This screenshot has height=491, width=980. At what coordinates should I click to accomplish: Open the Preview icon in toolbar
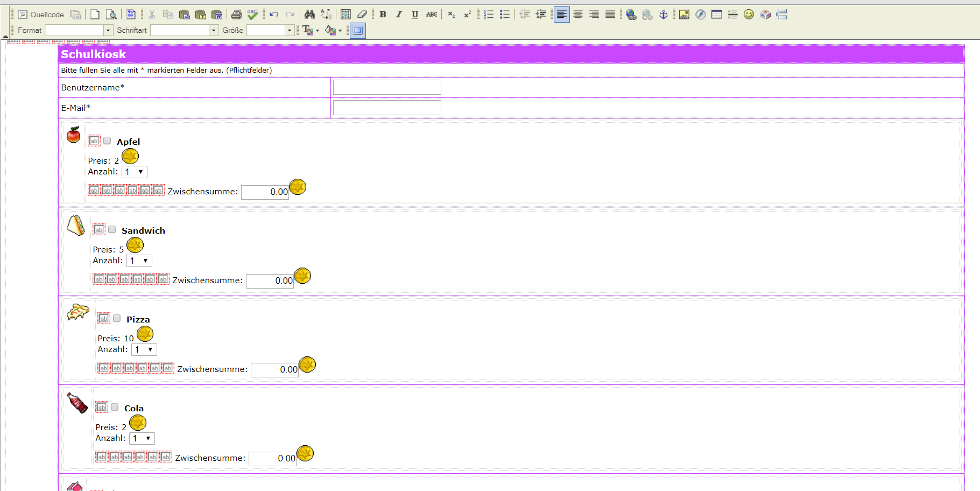[x=111, y=15]
